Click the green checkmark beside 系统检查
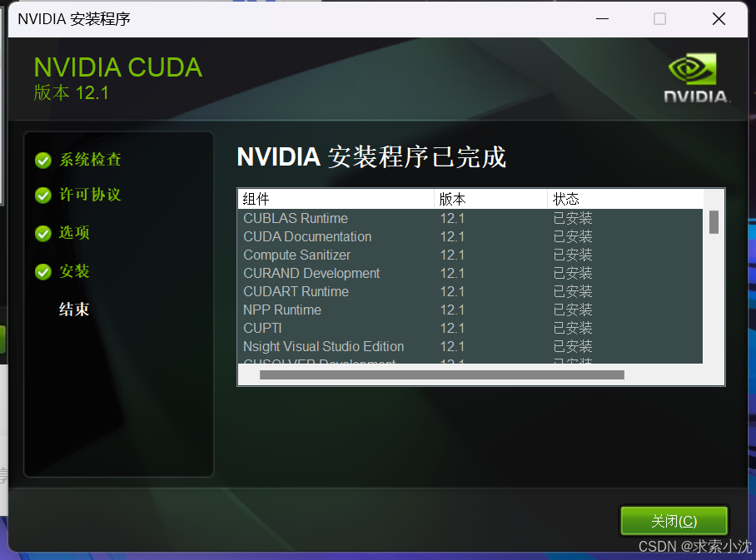Image resolution: width=756 pixels, height=560 pixels. coord(43,160)
